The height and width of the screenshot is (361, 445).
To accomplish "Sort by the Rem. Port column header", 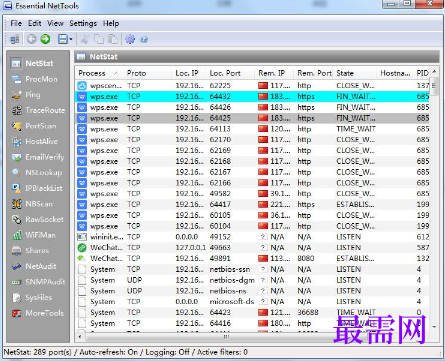I will pos(314,73).
